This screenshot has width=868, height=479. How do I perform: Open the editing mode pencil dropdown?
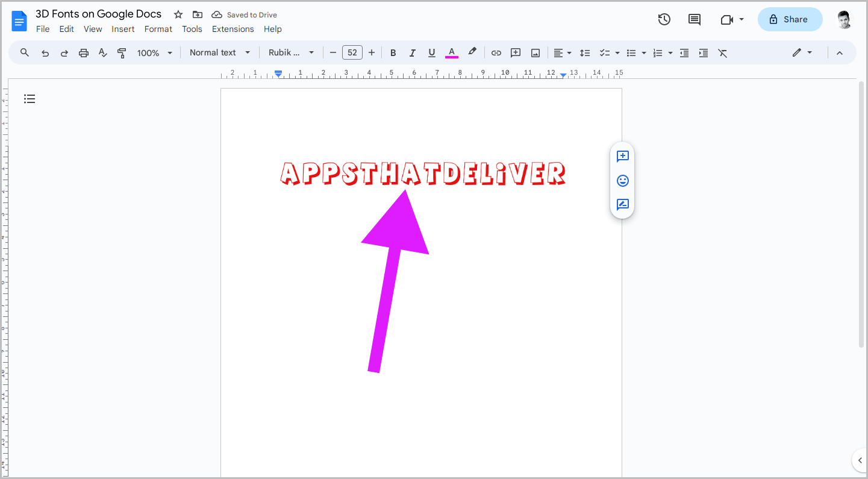[802, 52]
